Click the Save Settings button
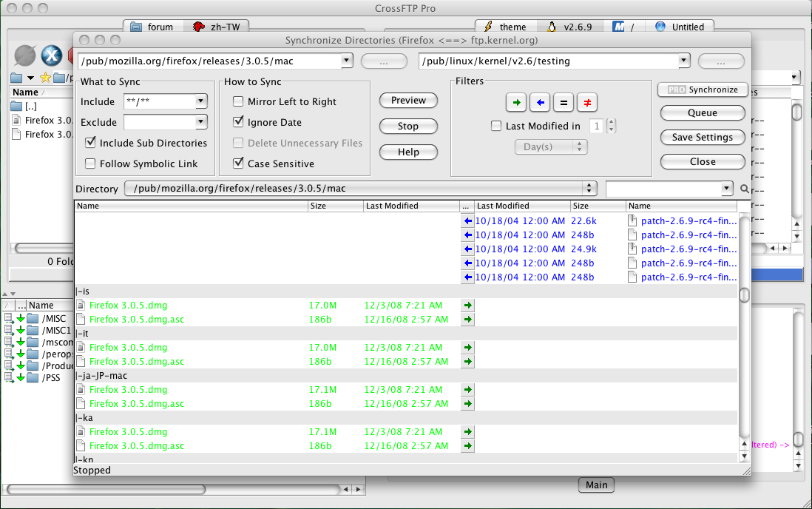The image size is (812, 509). [x=702, y=138]
